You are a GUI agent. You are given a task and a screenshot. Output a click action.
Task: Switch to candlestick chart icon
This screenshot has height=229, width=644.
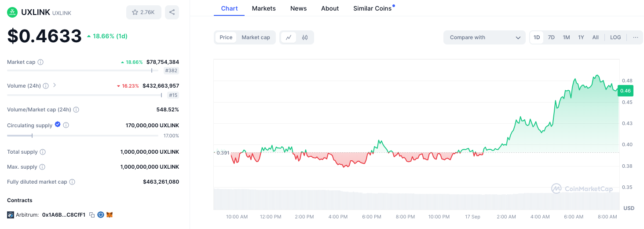(305, 37)
